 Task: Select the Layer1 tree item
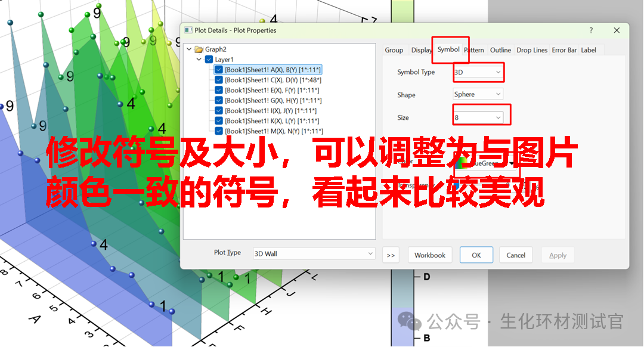(224, 60)
